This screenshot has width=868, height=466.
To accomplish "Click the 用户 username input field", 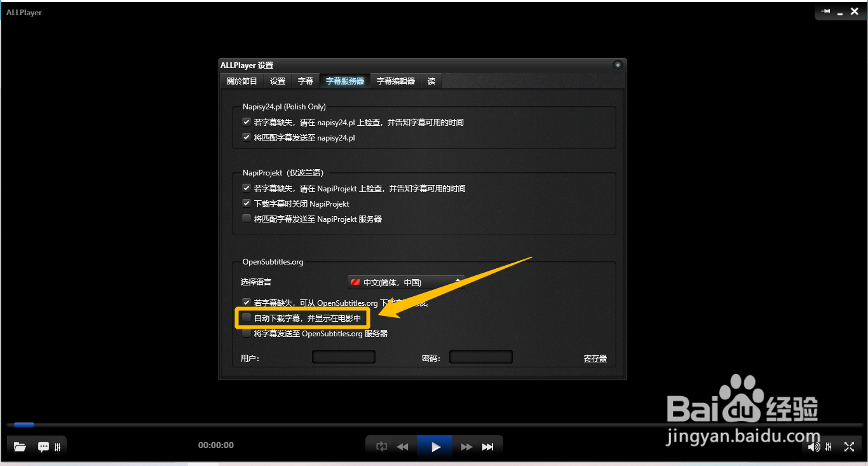I will (344, 357).
